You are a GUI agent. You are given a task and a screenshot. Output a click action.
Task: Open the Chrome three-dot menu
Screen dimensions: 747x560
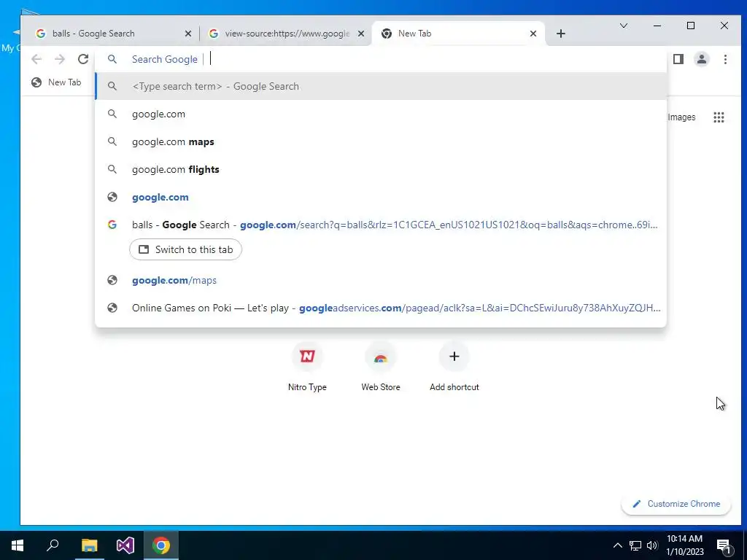725,59
